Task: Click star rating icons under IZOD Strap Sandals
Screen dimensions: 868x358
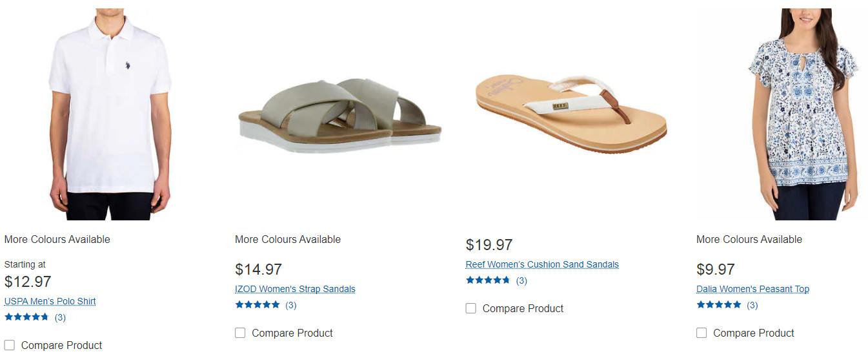Action: pyautogui.click(x=257, y=305)
